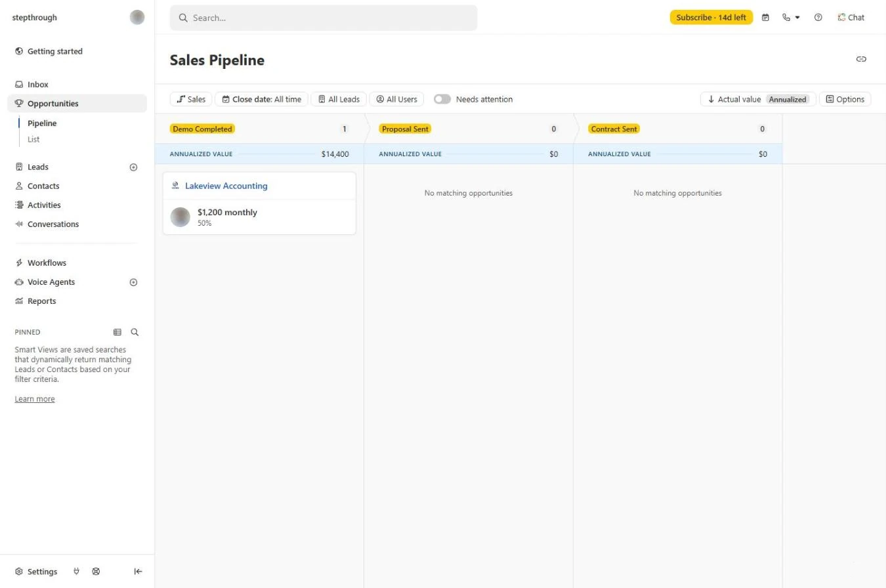The height and width of the screenshot is (588, 886).
Task: Open the Lakeview Accounting opportunity link
Action: point(226,186)
